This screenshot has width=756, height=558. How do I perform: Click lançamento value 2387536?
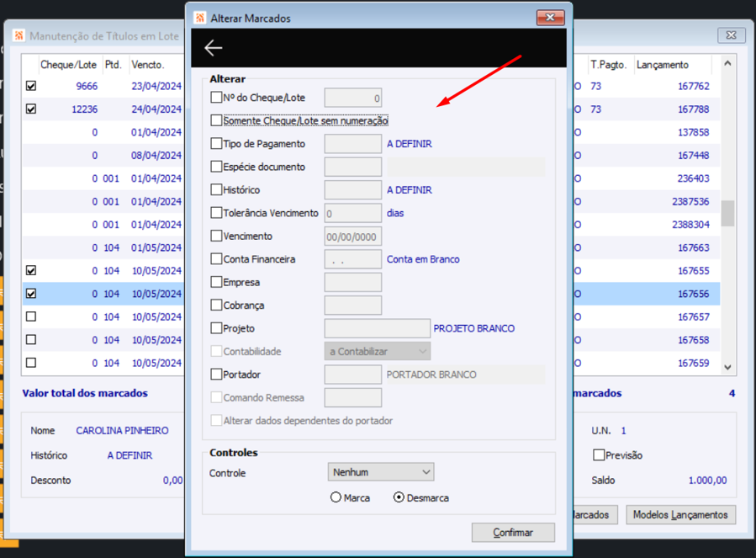690,201
